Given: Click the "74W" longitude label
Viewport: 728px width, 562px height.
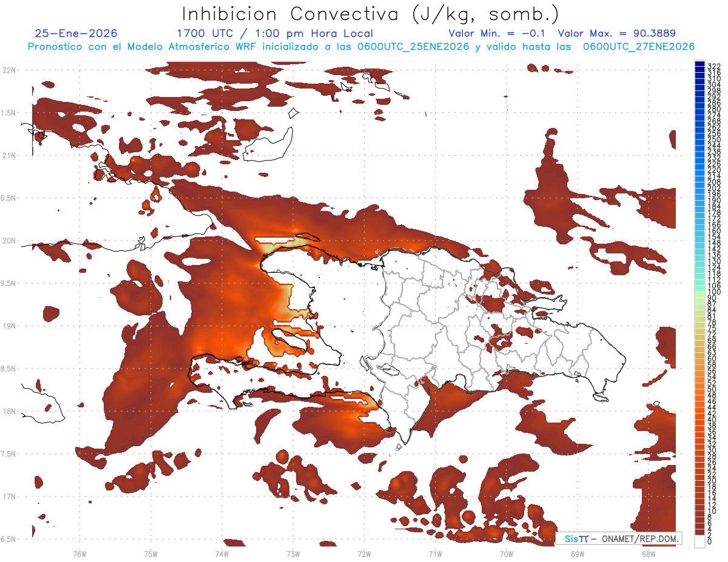Looking at the screenshot, I should pos(222,554).
